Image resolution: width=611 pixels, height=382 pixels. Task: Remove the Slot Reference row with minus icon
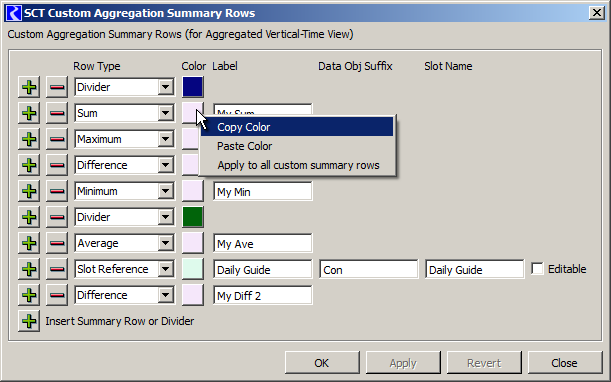point(57,269)
